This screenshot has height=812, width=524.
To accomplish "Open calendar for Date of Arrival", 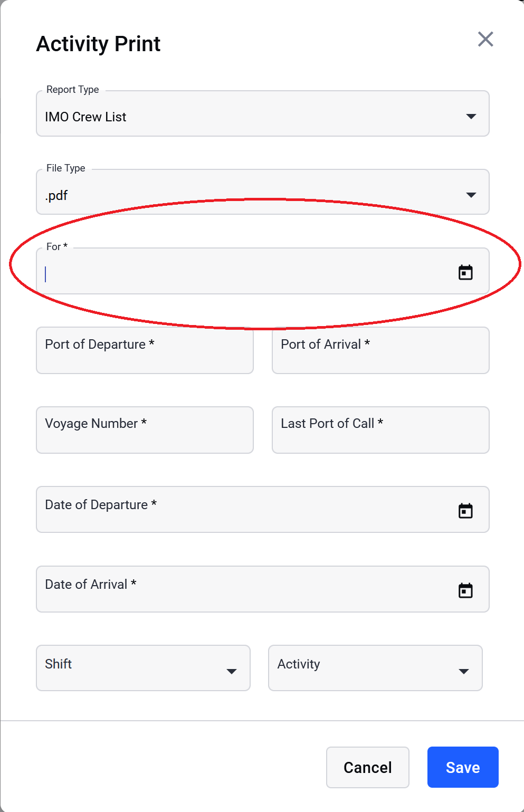I will click(465, 590).
